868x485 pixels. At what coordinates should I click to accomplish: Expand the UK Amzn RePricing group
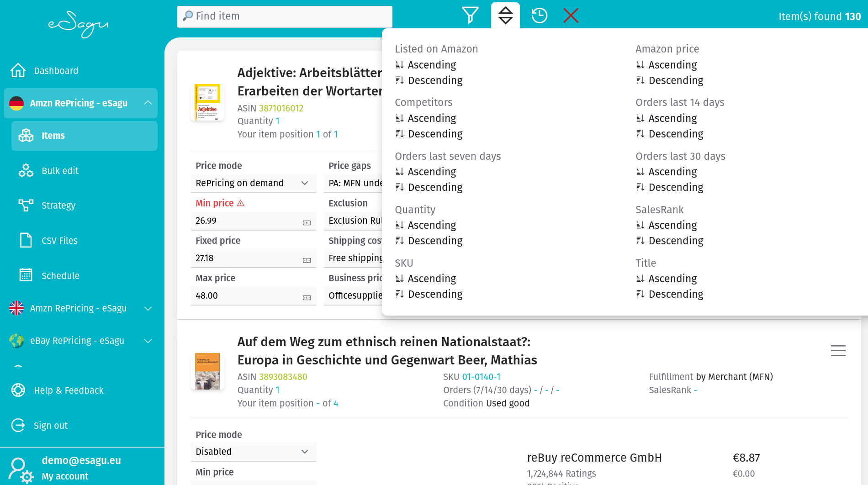click(x=148, y=308)
